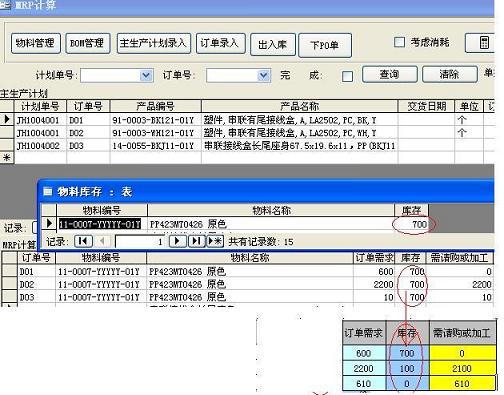The height and width of the screenshot is (395, 504).
Task: Click the 下PO单 button
Action: point(325,45)
